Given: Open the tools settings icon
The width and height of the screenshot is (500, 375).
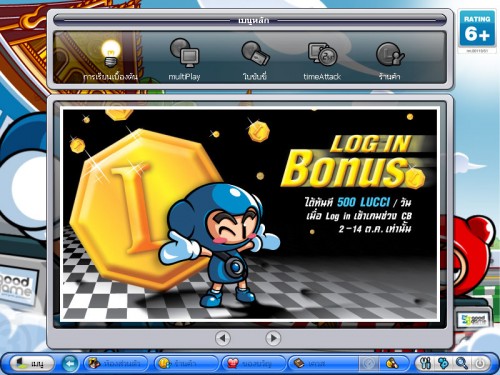Looking at the screenshot, I should (425, 363).
